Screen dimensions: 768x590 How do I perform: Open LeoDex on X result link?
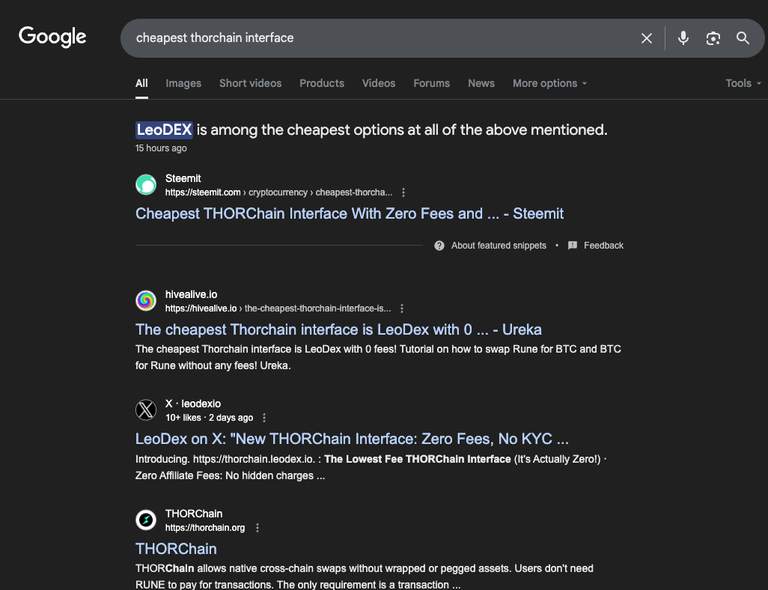coord(352,439)
